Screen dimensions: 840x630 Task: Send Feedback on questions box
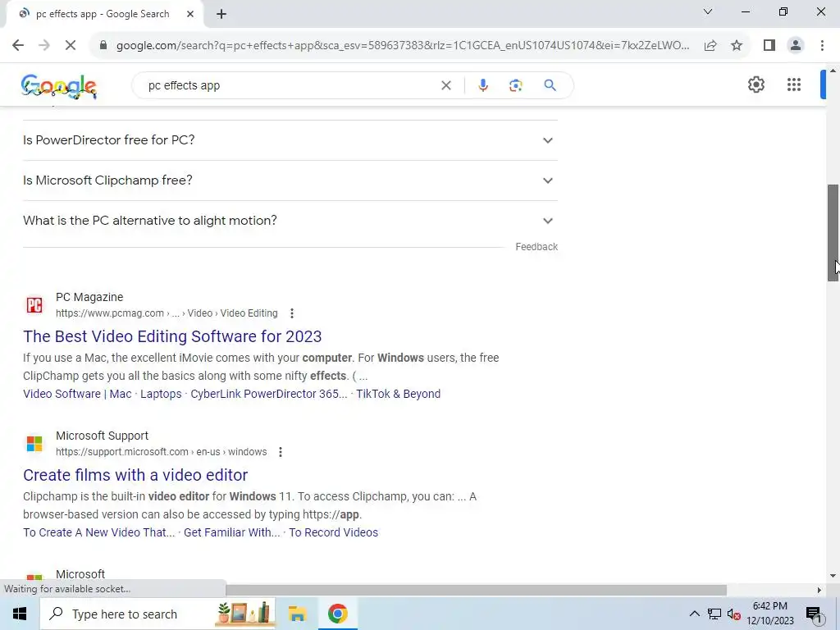[x=536, y=246]
